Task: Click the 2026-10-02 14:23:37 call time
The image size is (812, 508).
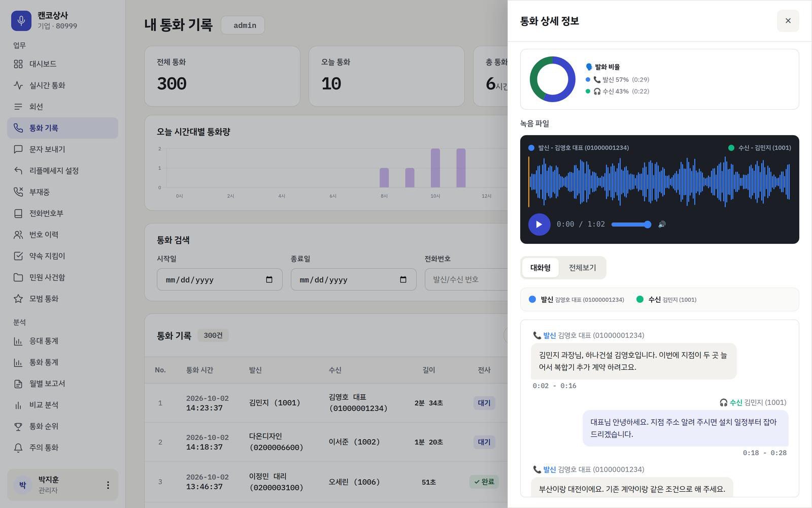Action: point(208,403)
